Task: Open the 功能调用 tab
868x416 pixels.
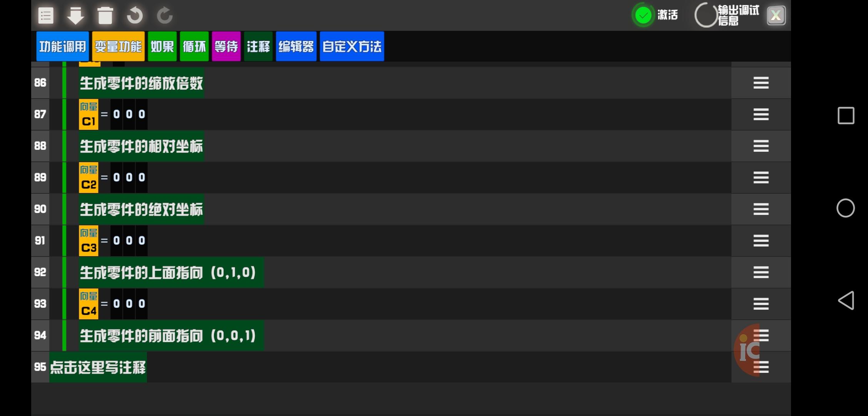Action: [63, 47]
